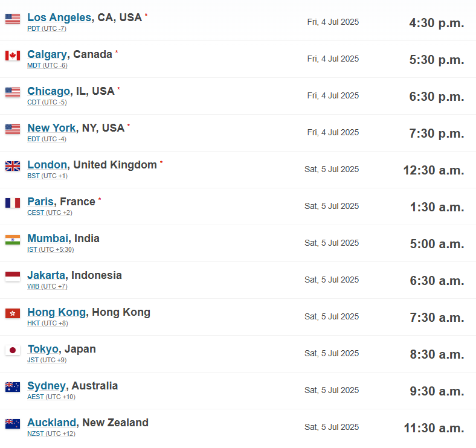Open the Los Angeles city link
This screenshot has height=448, width=476.
[59, 18]
